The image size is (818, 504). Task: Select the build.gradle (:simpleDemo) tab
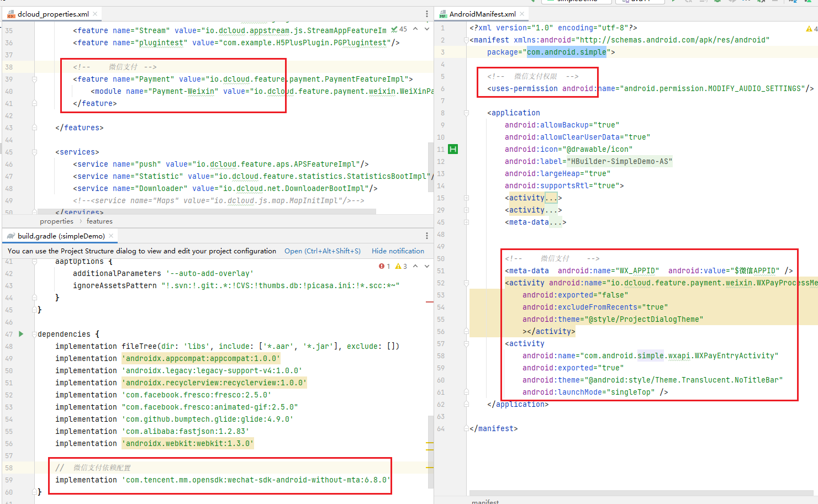61,236
